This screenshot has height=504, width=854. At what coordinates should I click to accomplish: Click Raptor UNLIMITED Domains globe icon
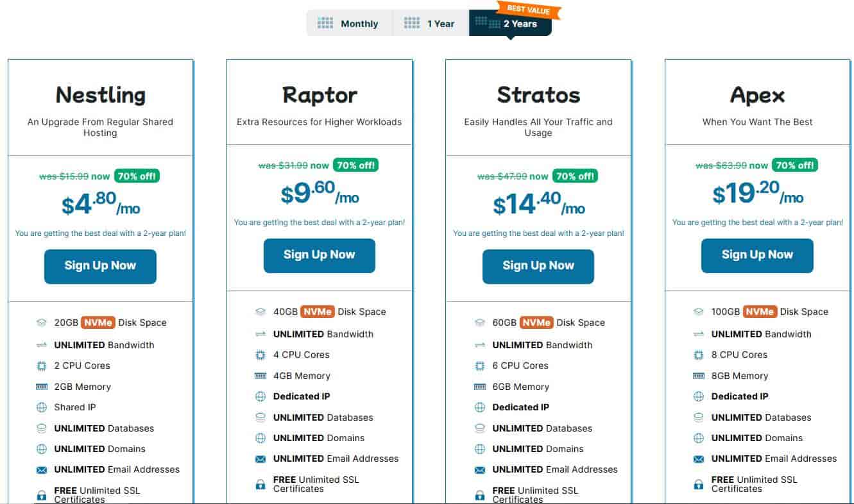pos(260,439)
